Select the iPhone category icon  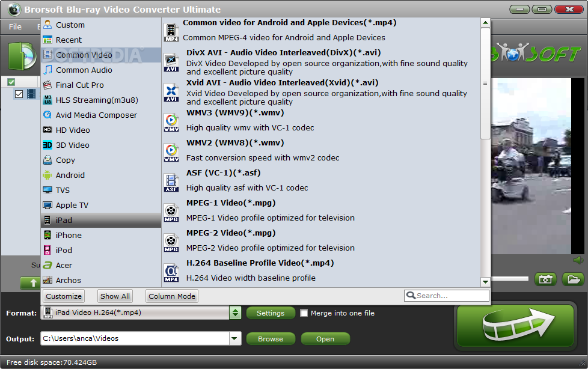[x=47, y=235]
